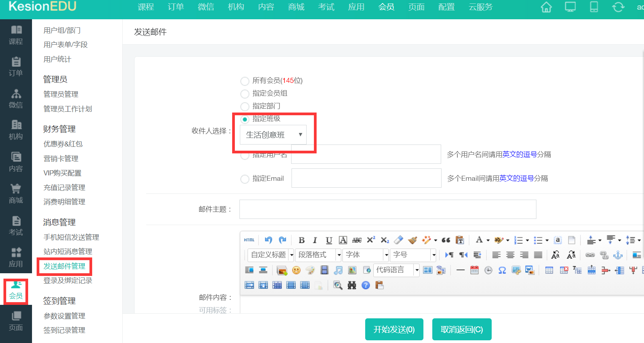Open the 生活创意班 class dropdown
The height and width of the screenshot is (343, 644).
click(273, 135)
